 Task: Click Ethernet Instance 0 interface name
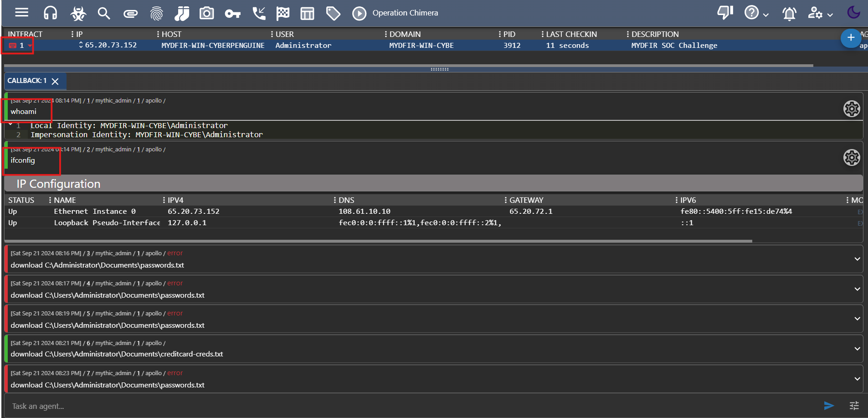(95, 212)
